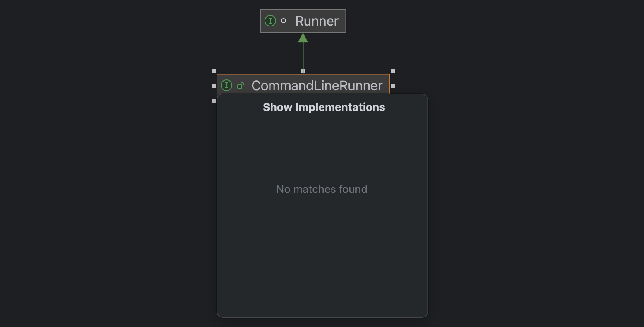Image resolution: width=644 pixels, height=327 pixels.
Task: Click the No matches found message
Action: [322, 189]
